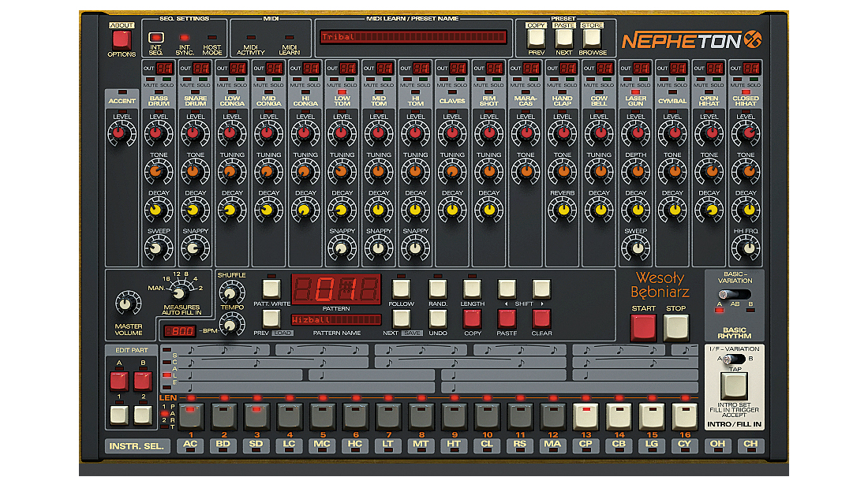Viewport: 868px width, 488px height.
Task: Toggle the HOST MODE indicator
Action: pyautogui.click(x=212, y=38)
